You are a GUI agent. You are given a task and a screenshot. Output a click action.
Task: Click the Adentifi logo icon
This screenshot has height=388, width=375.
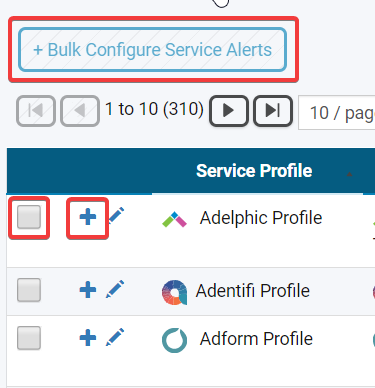pyautogui.click(x=174, y=292)
